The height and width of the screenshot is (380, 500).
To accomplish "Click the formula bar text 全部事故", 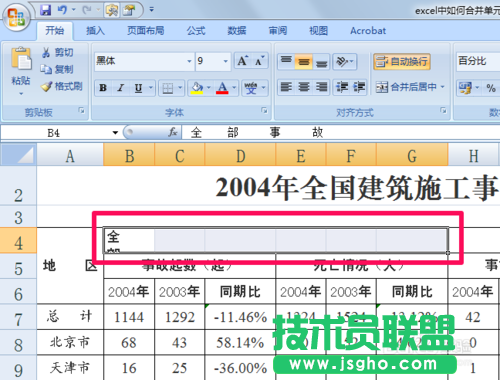I will (x=257, y=132).
